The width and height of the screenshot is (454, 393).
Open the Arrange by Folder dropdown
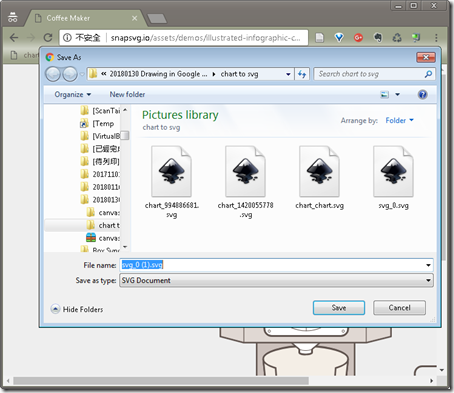(399, 120)
